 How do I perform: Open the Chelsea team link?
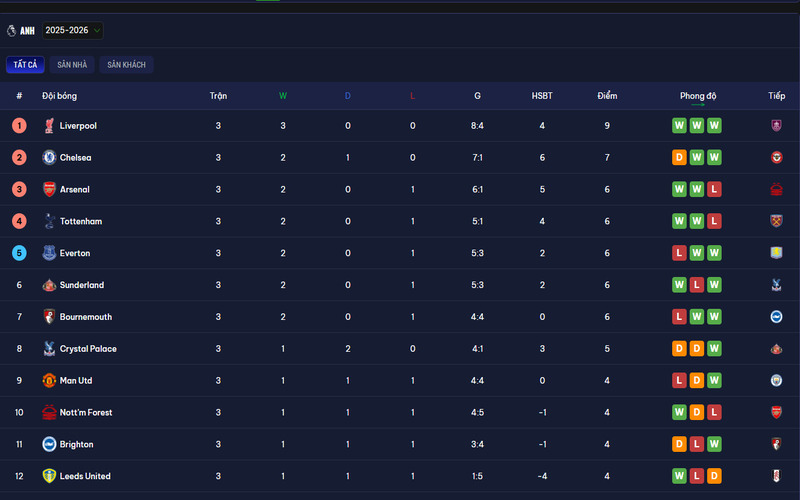coord(76,158)
